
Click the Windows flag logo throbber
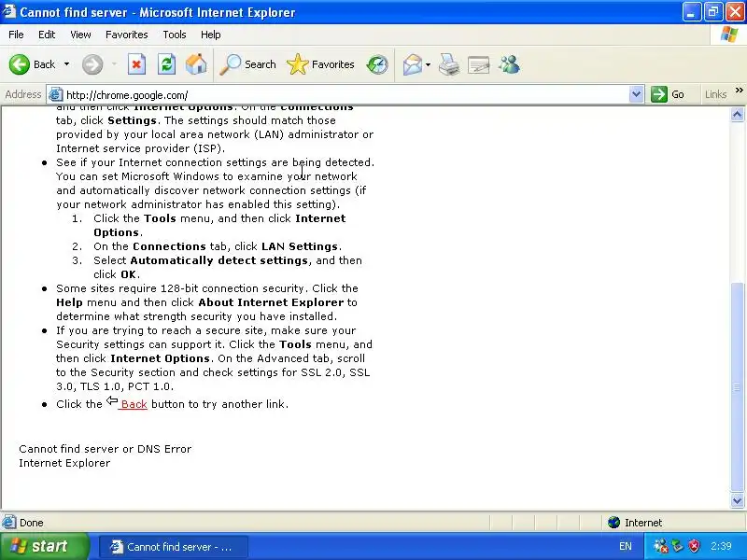pyautogui.click(x=728, y=35)
